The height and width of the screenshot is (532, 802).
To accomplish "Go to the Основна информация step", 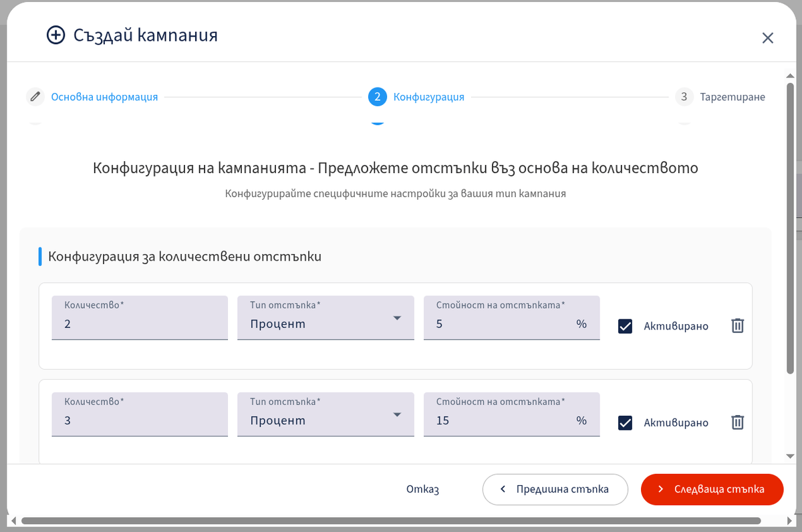I will [104, 97].
